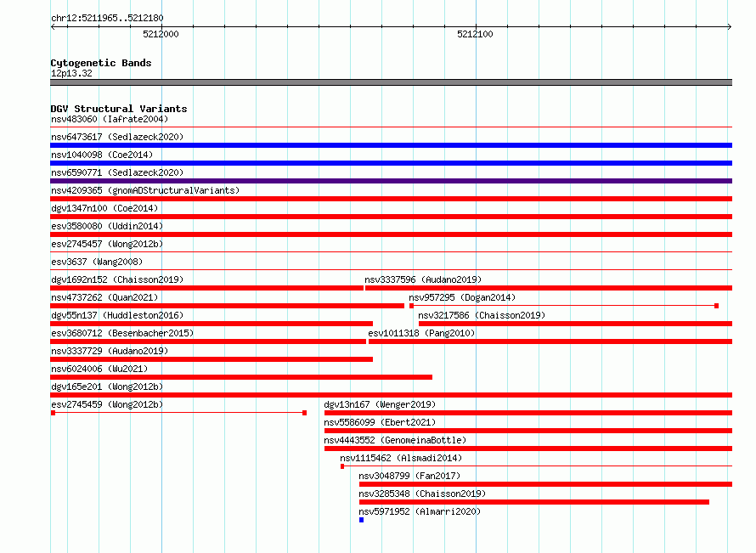
Task: Click the left arrow of the coordinate ruler
Action: pos(53,26)
